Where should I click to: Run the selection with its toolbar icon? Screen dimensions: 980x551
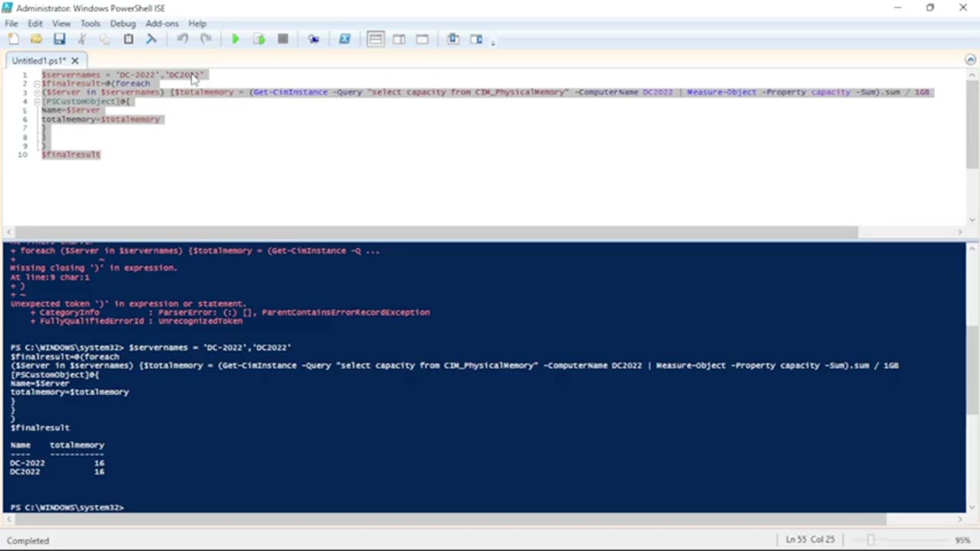click(260, 39)
